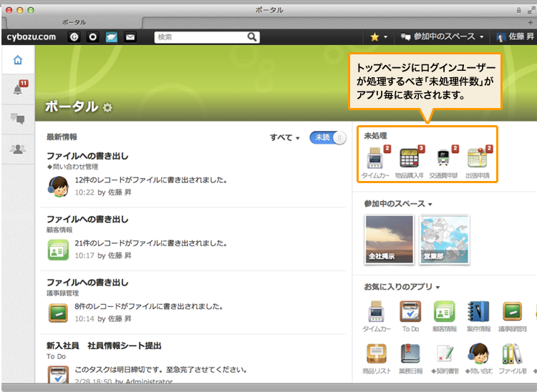
Task: Open the notifications bell in the sidebar
Action: (17, 89)
